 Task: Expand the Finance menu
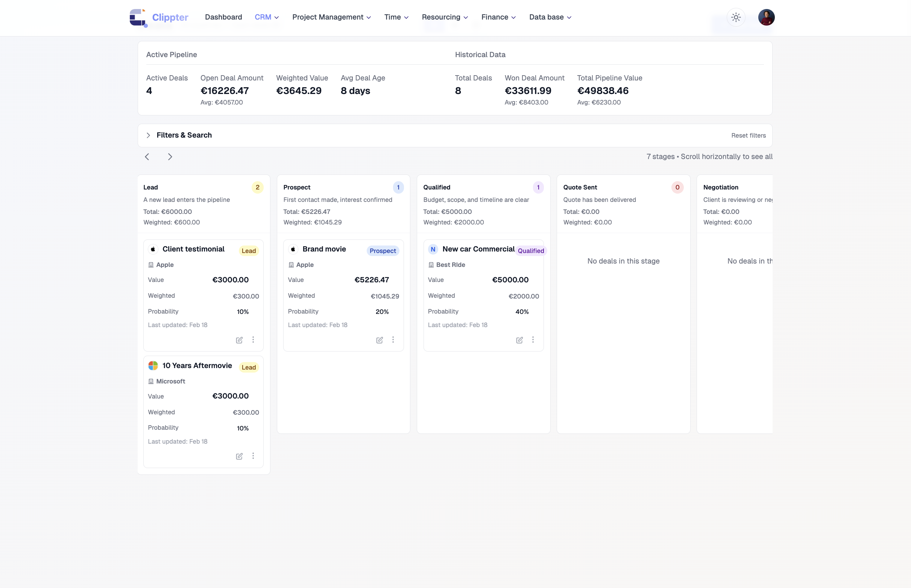[x=498, y=17]
